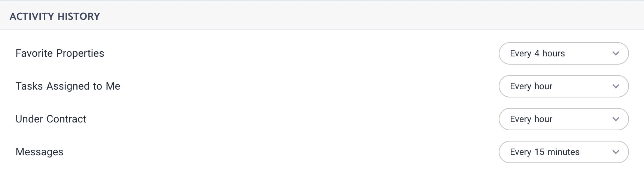The width and height of the screenshot is (644, 174).
Task: Click the ACTIVITY HISTORY section heading
Action: (55, 16)
